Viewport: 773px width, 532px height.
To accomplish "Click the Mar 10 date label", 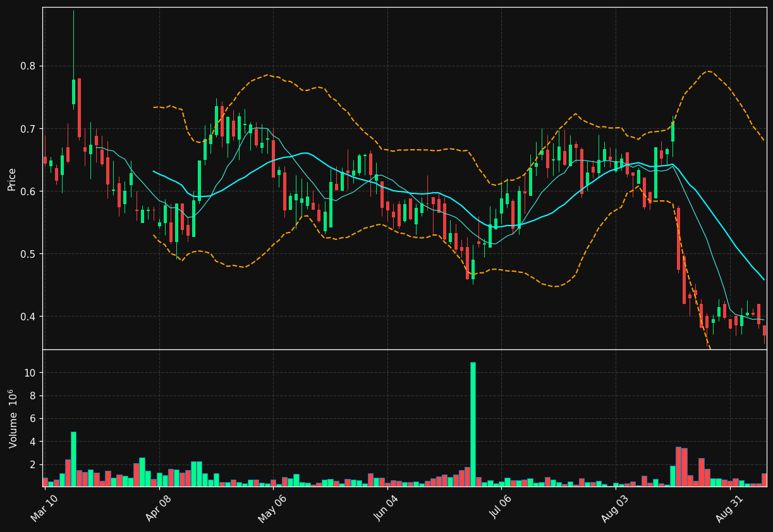I will (45, 508).
